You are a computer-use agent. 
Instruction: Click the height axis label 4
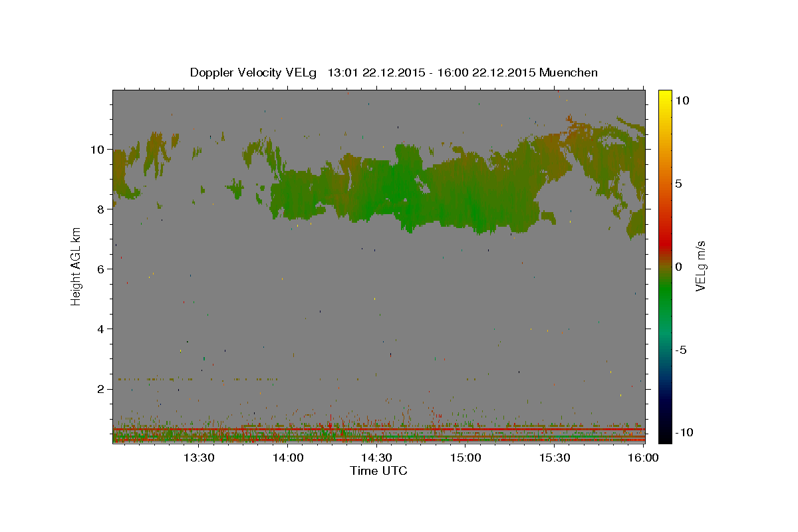[x=102, y=329]
